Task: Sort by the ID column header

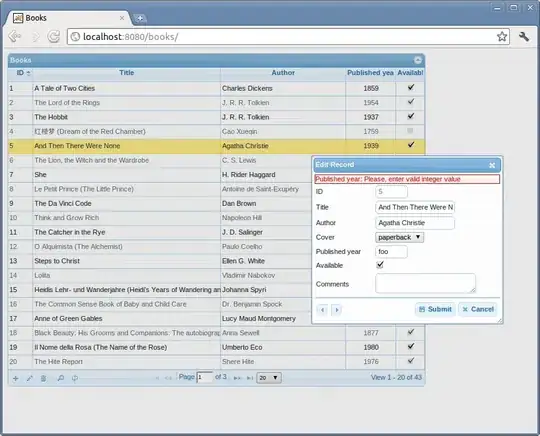Action: pyautogui.click(x=20, y=73)
